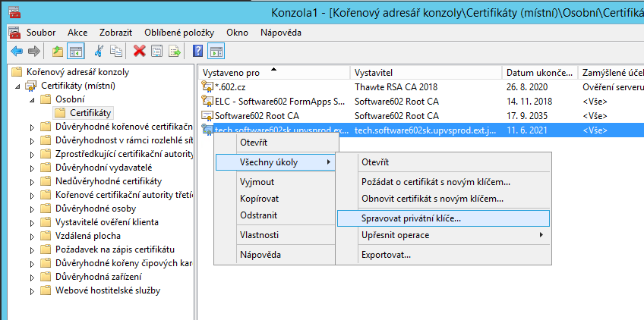Screen dimensions: 644x320
Task: Expand the Důvěryhodní vydavatelé tree node
Action: click(32, 168)
